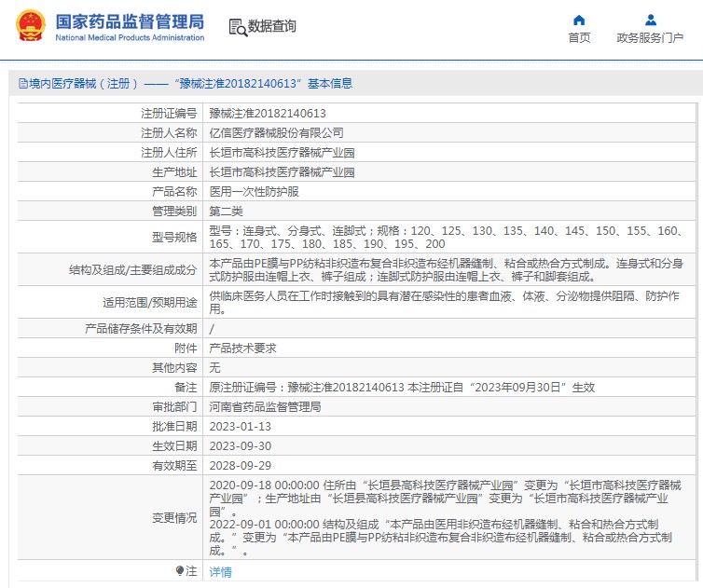The height and width of the screenshot is (588, 703).
Task: Open the 政务服务门户 text link
Action: coord(650,38)
